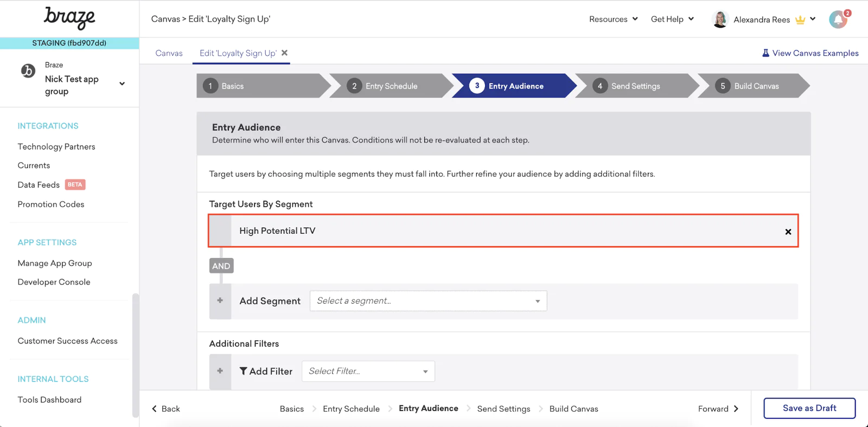Click the sidebar vertical scrollbar

click(136, 355)
